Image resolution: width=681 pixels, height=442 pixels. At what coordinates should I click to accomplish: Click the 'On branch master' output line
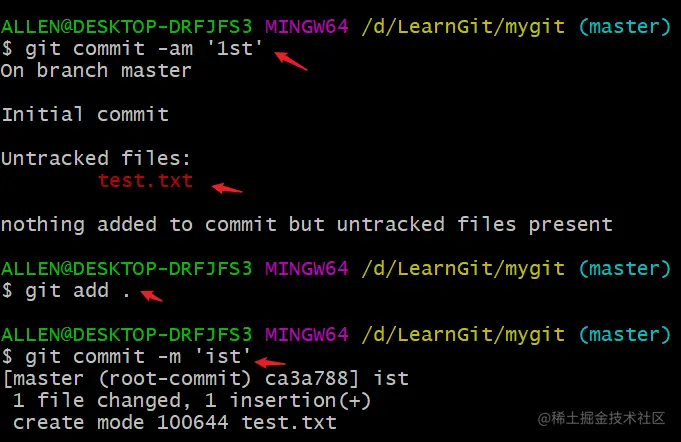(x=96, y=70)
